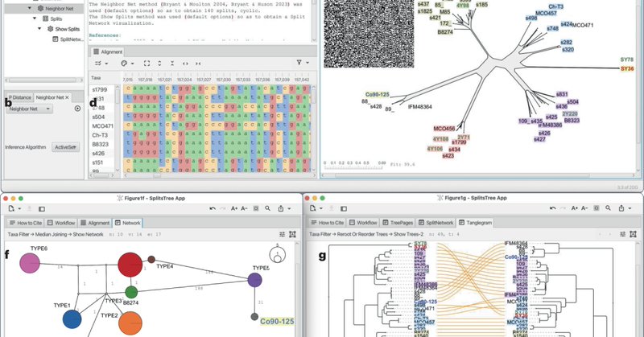Select the Network tab in Figure1f
The width and height of the screenshot is (644, 337).
tap(128, 223)
